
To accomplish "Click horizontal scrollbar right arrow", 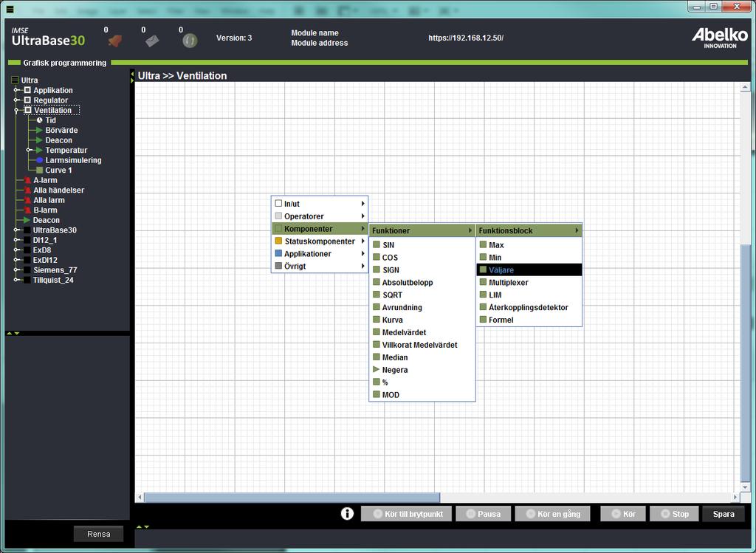I will tap(735, 497).
